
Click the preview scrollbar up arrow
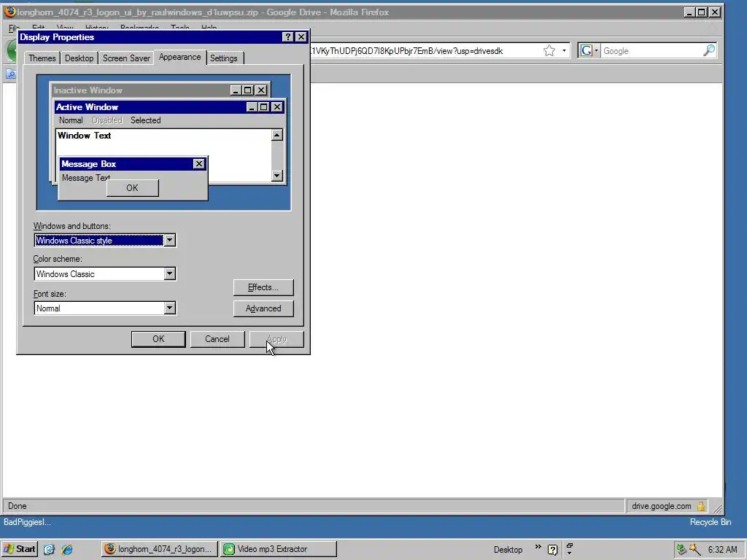pos(276,135)
